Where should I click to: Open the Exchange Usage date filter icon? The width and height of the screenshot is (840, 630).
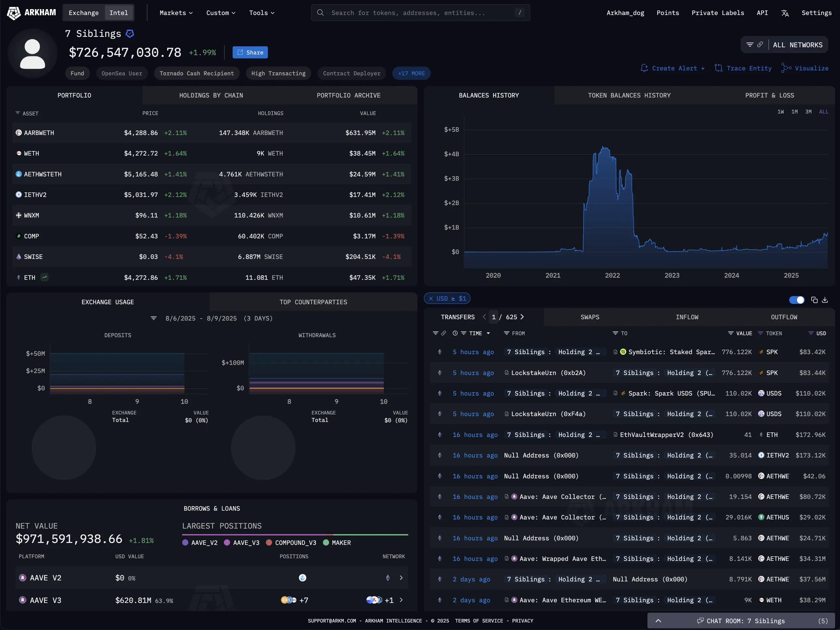tap(153, 318)
